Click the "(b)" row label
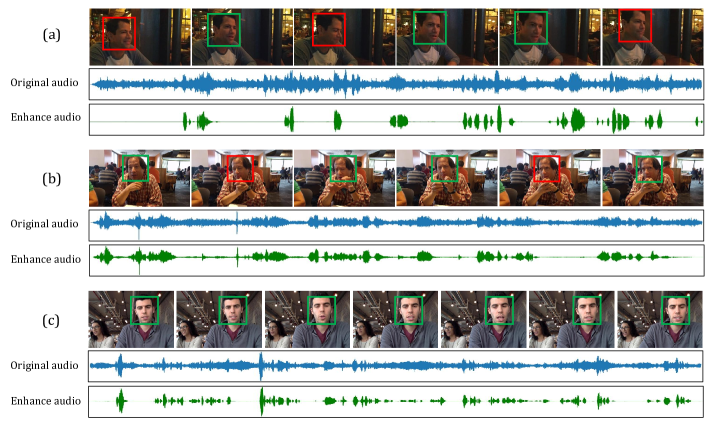Viewport: 709px width, 426px height. [x=52, y=179]
